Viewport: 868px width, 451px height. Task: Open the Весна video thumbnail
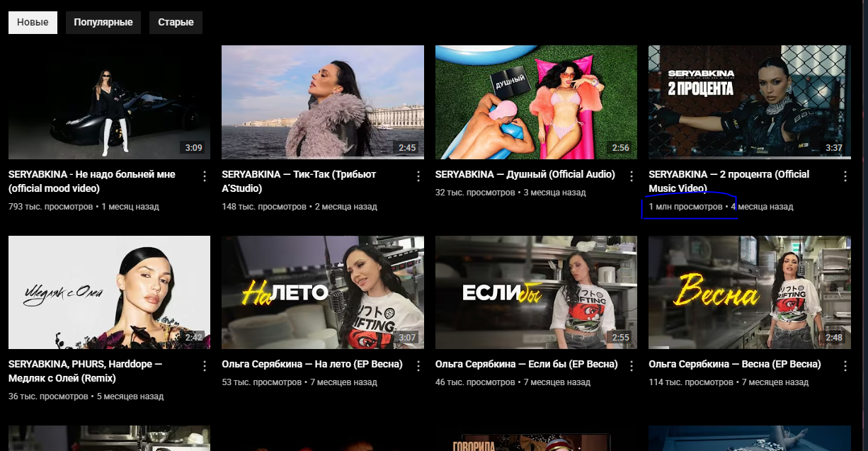(x=750, y=292)
